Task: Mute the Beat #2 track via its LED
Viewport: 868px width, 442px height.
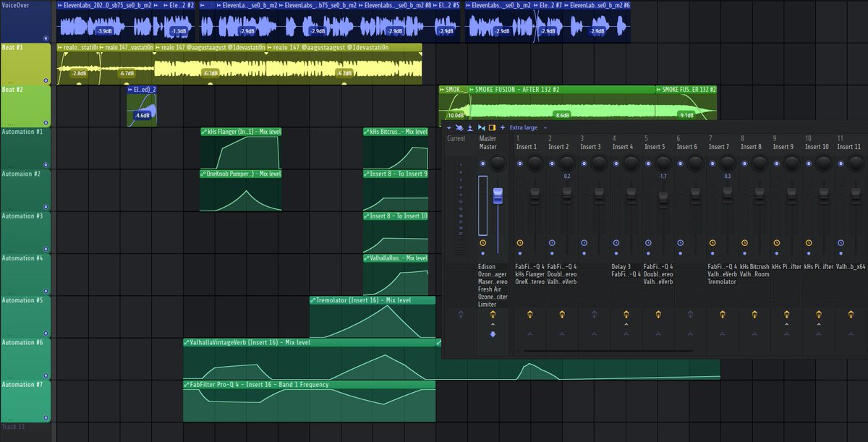Action: pos(46,122)
